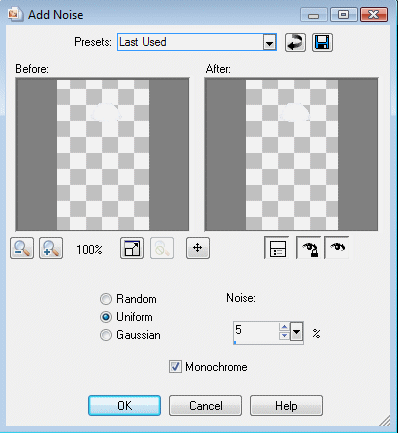Click the navigate crosshair arrows icon

pyautogui.click(x=198, y=248)
